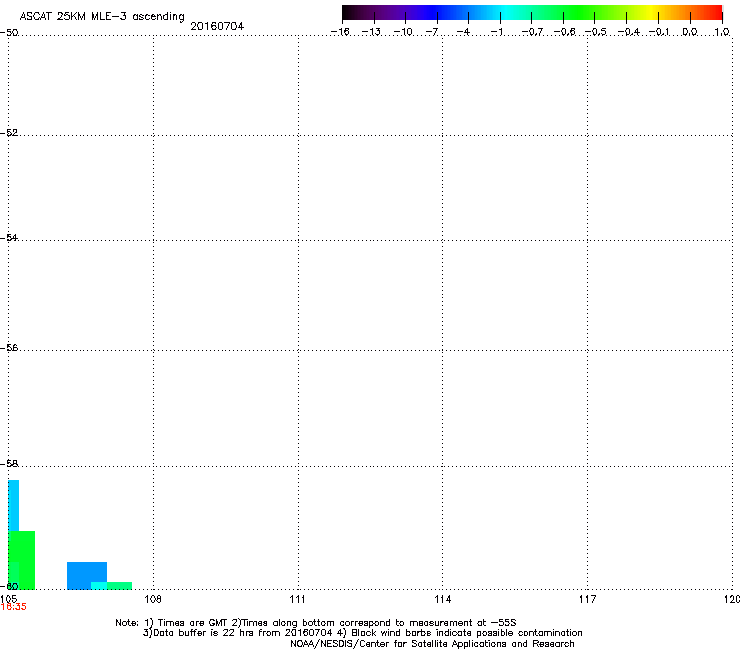Click the -0.4 color scale label
This screenshot has height=650, width=740.
tap(629, 32)
